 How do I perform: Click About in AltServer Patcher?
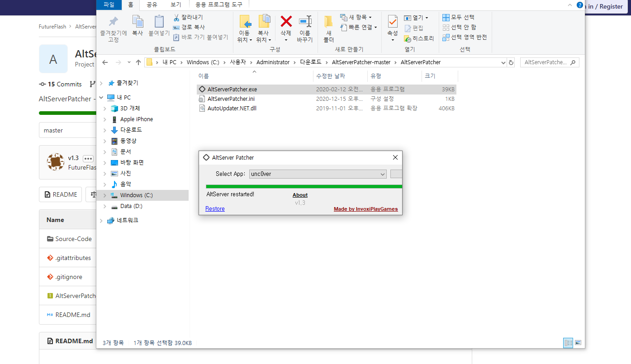tap(300, 195)
